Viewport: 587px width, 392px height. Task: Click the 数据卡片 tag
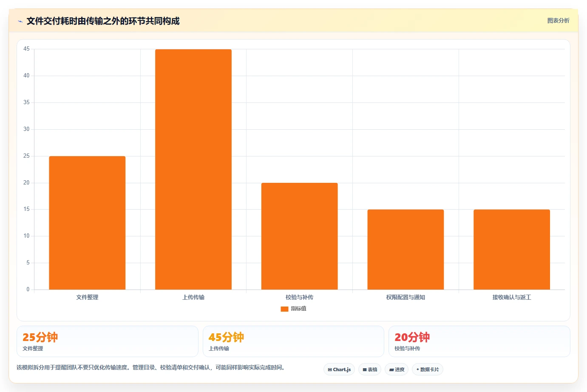pos(428,369)
